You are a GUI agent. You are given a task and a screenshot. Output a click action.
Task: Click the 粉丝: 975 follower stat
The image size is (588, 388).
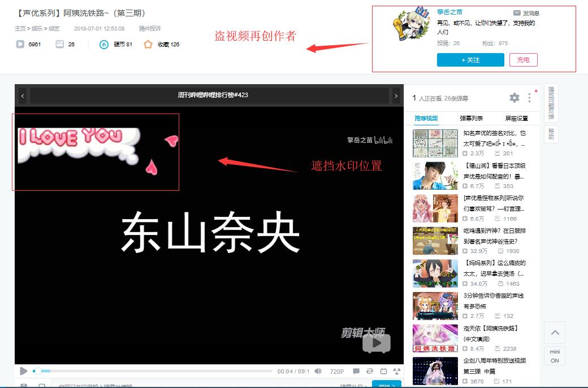click(x=495, y=43)
